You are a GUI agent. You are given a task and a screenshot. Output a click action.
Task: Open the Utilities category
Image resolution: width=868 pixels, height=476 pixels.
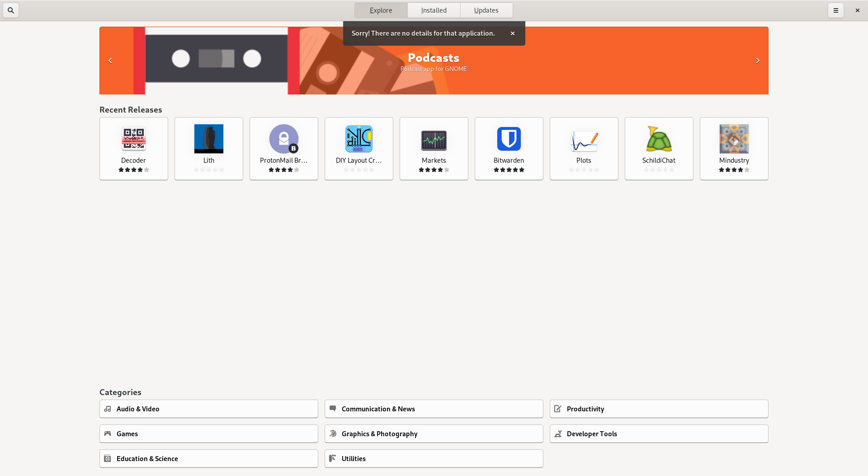[434, 458]
